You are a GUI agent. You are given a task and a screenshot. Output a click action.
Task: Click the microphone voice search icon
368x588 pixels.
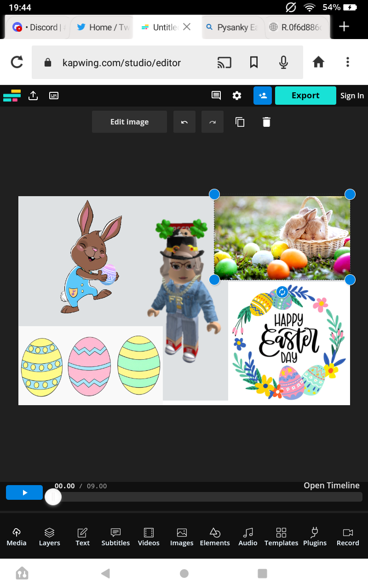[x=283, y=62]
